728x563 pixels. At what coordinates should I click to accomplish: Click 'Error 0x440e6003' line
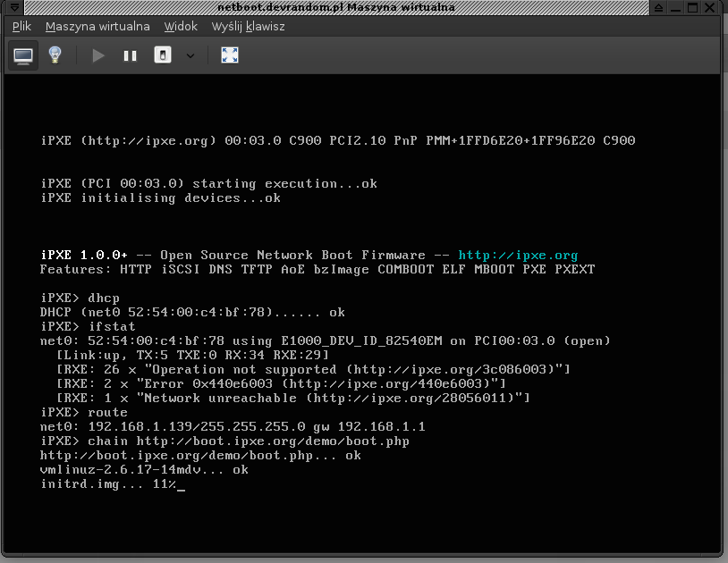pos(281,383)
